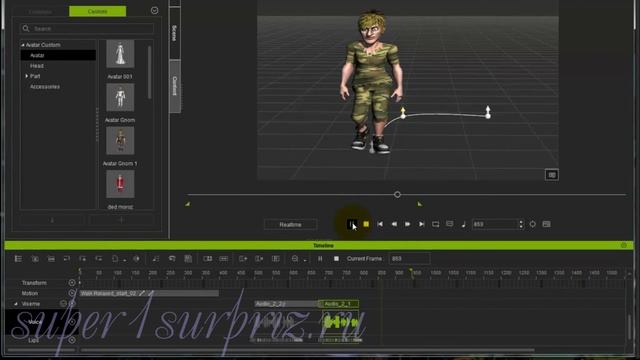Click the content thumbnails vertical scrollbar
Screen dimensions: 640x360
tap(149, 73)
